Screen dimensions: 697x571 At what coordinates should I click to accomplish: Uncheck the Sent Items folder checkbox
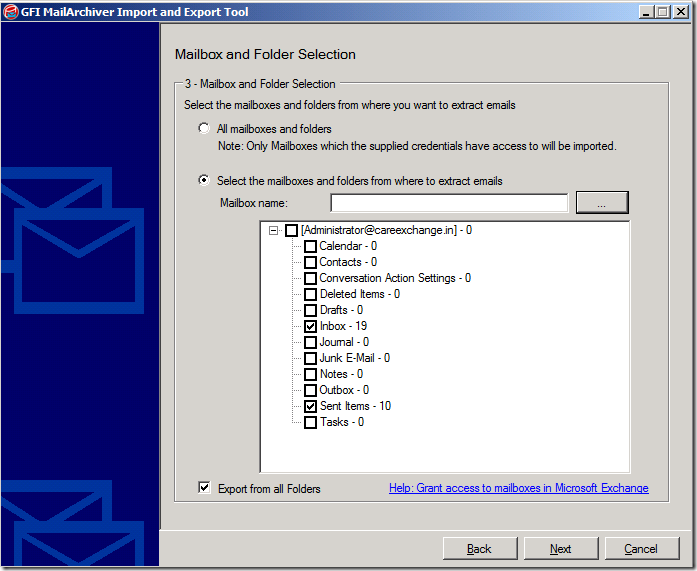310,406
